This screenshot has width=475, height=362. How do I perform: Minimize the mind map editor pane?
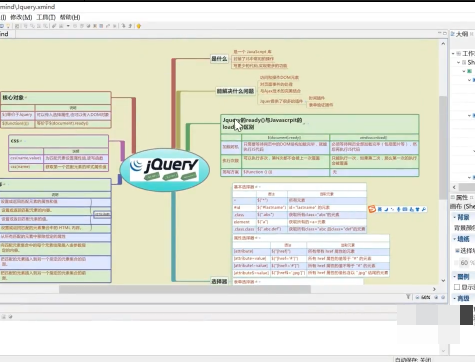point(439,33)
